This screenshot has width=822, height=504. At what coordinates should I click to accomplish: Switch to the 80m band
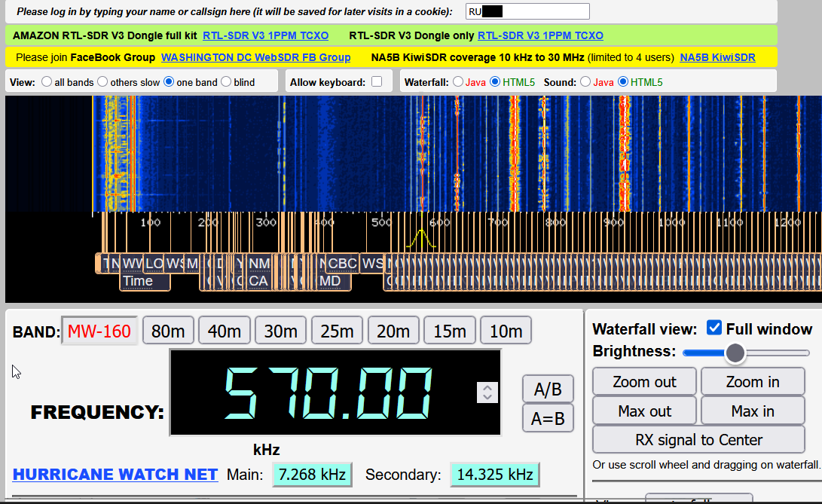pyautogui.click(x=168, y=331)
